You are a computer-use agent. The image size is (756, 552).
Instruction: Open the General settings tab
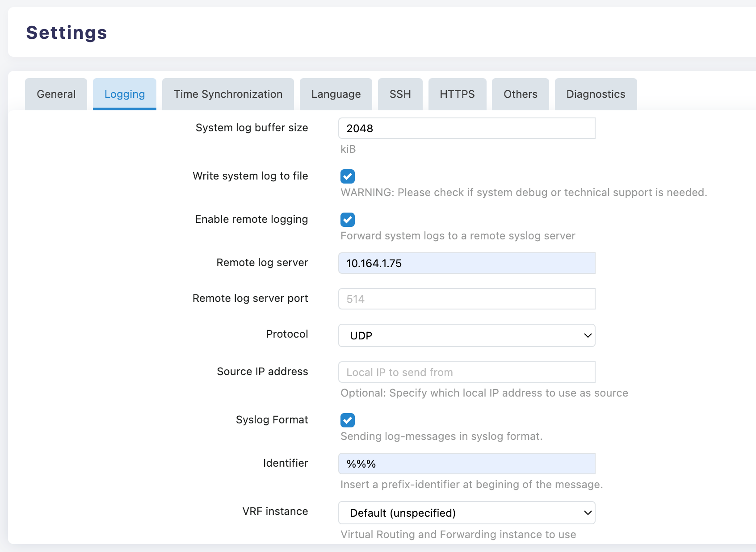[56, 94]
